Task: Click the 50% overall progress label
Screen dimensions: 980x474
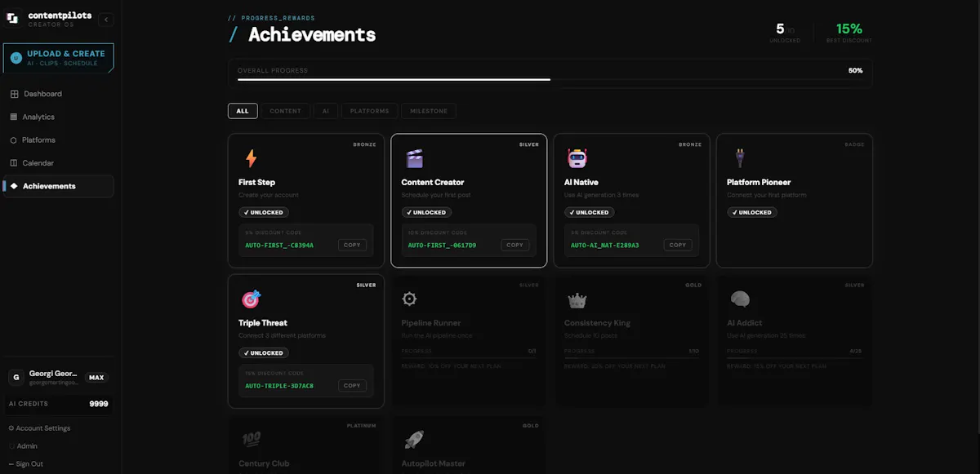Action: [x=855, y=71]
